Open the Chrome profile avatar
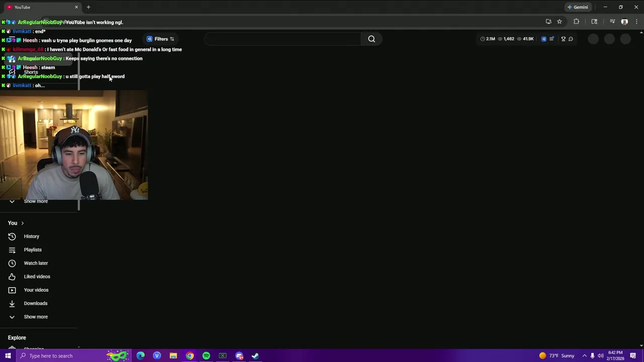This screenshot has width=644, height=362. 624,22
